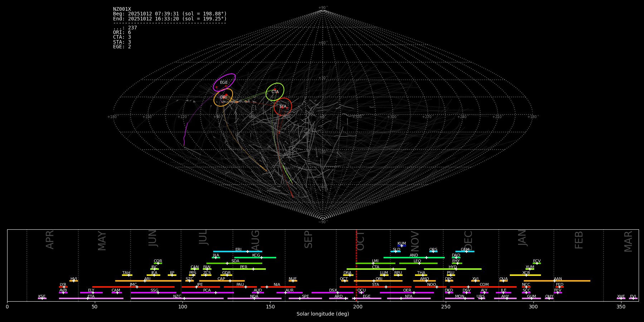Click the GEM shower label in timeline

point(465,250)
